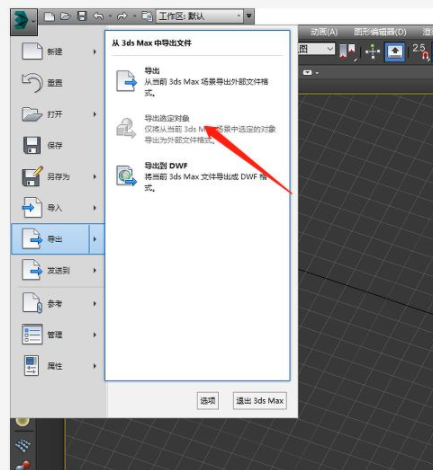Expand the 打开 submenu arrow
The height and width of the screenshot is (470, 433).
coord(95,114)
